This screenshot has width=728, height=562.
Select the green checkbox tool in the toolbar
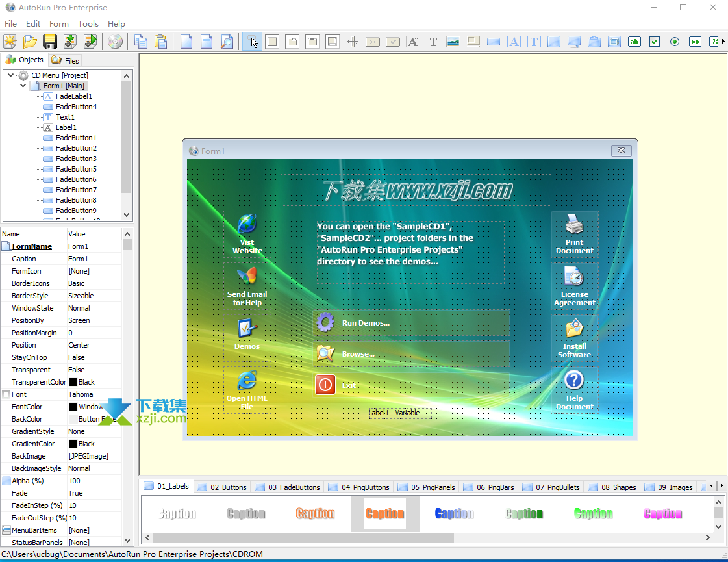coord(655,42)
